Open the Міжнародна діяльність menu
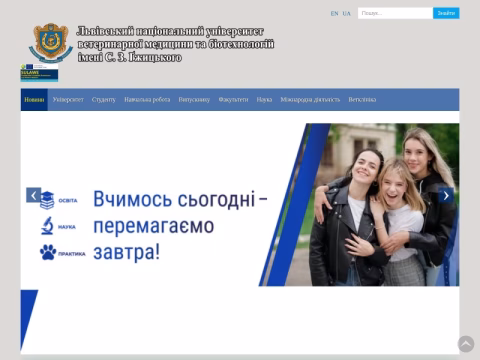 [310, 100]
